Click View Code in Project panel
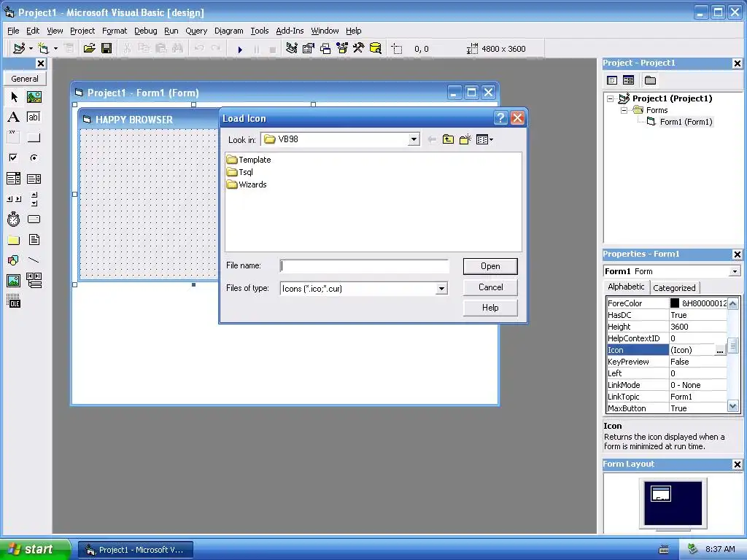 [x=612, y=80]
